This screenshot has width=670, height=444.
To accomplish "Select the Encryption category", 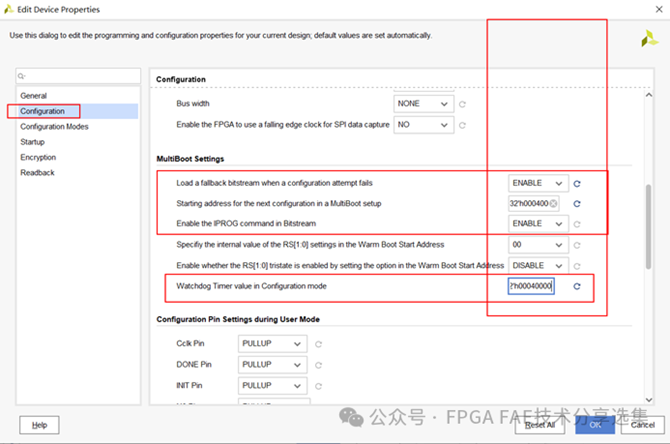I will 38,157.
